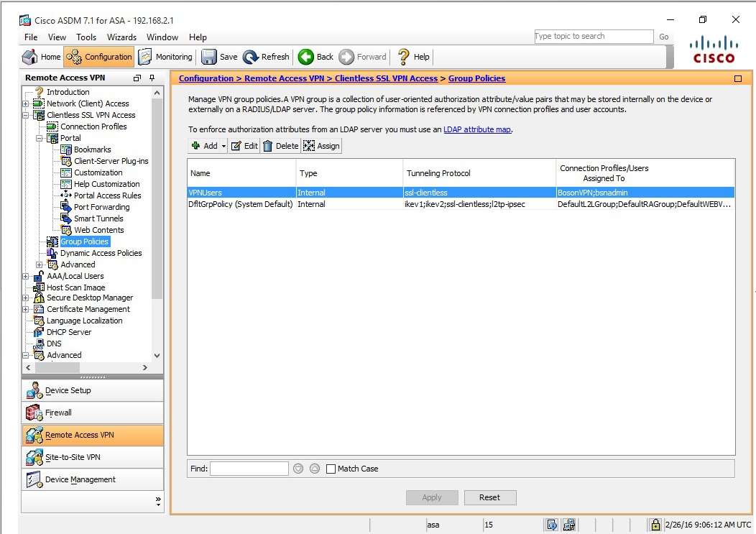Expand Advanced under Clientless SSL VPN

39,264
